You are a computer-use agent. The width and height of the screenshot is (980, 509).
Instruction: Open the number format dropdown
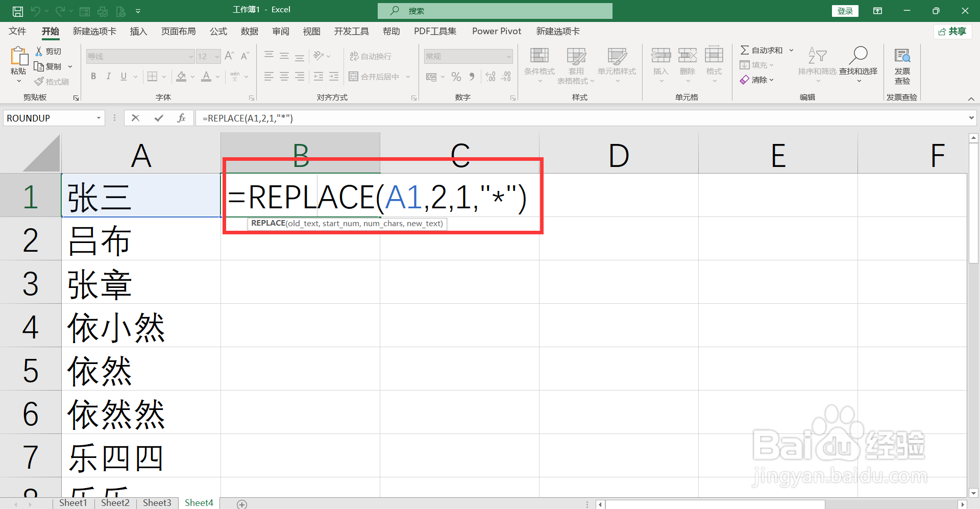509,56
